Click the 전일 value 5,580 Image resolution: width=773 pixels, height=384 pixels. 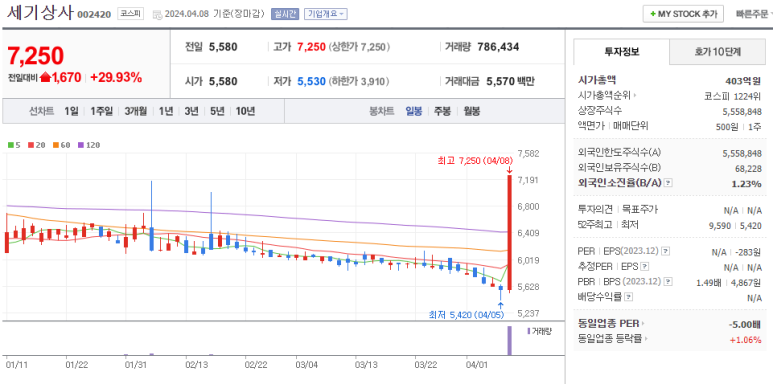pyautogui.click(x=223, y=47)
